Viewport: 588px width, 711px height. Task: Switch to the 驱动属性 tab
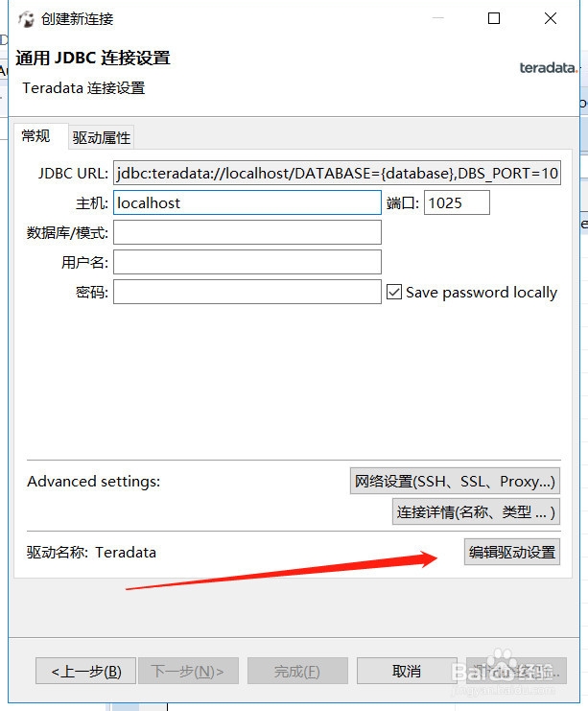102,137
